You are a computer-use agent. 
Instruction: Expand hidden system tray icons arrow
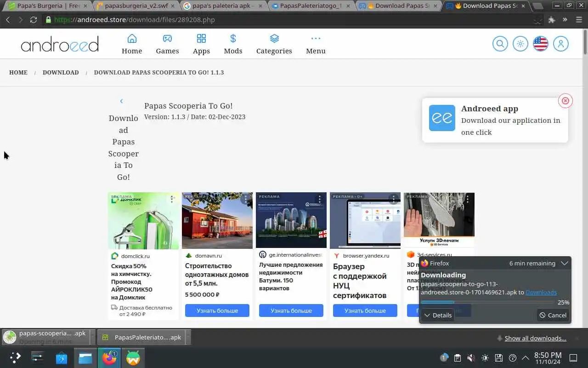point(525,358)
